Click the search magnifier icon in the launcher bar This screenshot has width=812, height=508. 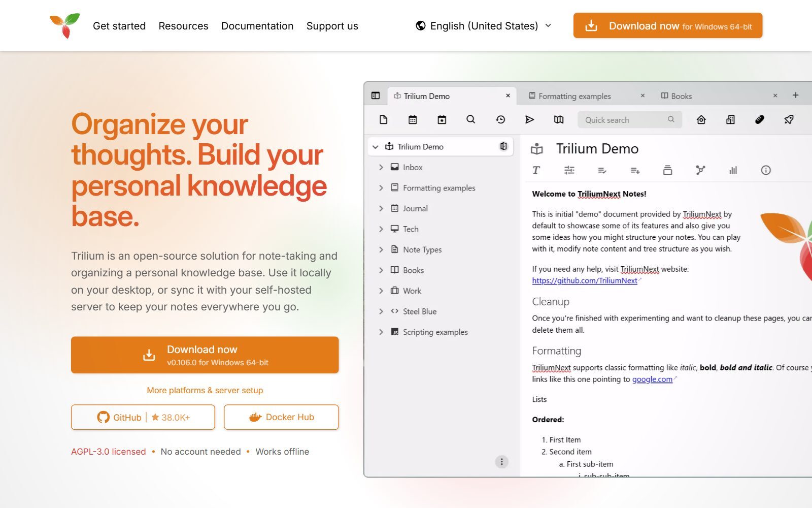[471, 119]
